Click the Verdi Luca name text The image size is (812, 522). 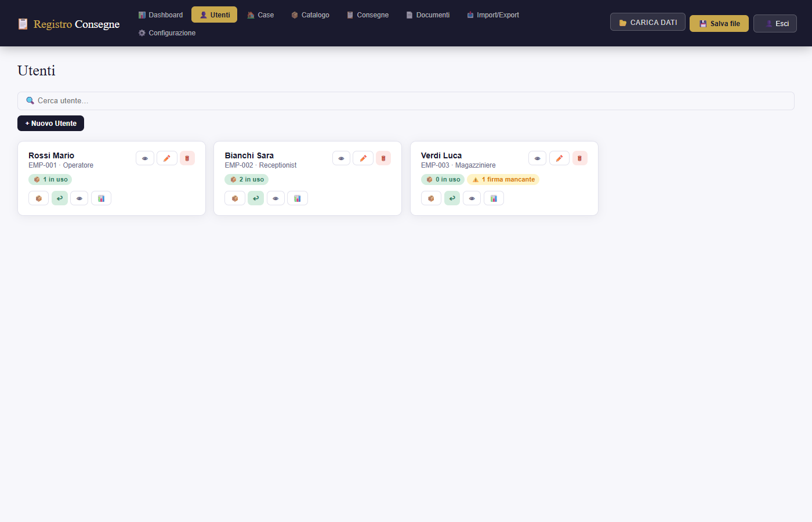[441, 155]
